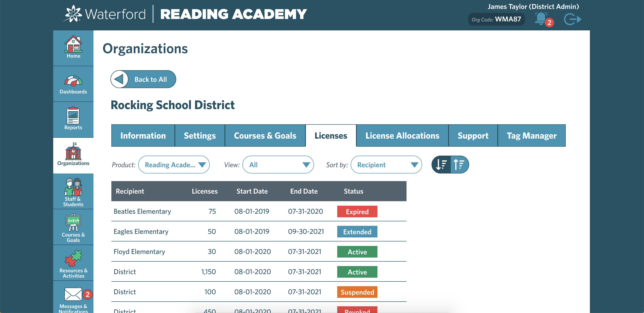The width and height of the screenshot is (644, 313).
Task: Expand the Product dropdown filter
Action: click(x=173, y=165)
